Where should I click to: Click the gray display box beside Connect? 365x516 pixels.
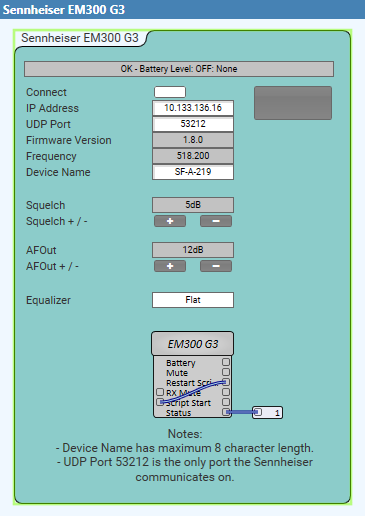[x=293, y=103]
